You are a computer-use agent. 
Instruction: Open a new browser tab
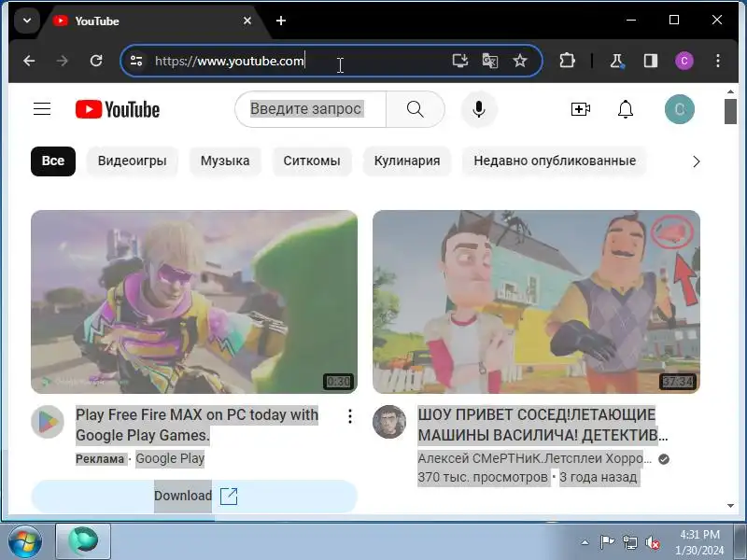click(x=281, y=21)
